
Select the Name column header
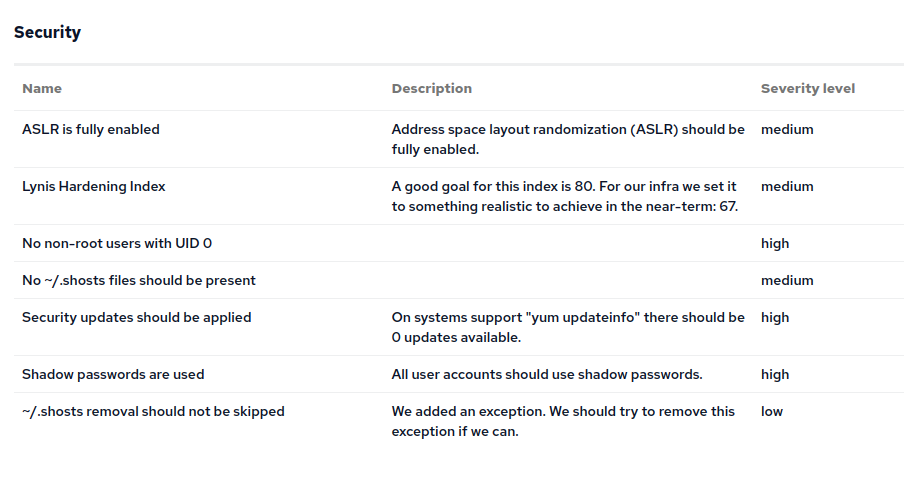pyautogui.click(x=42, y=88)
